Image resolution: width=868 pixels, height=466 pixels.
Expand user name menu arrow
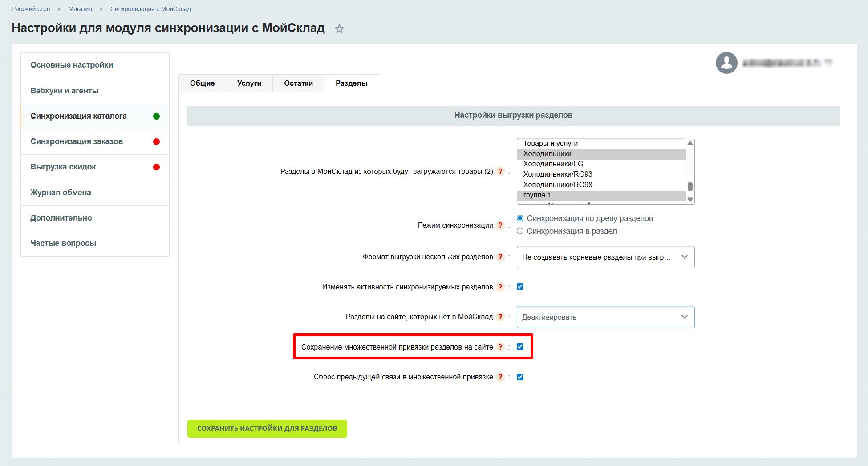[828, 63]
